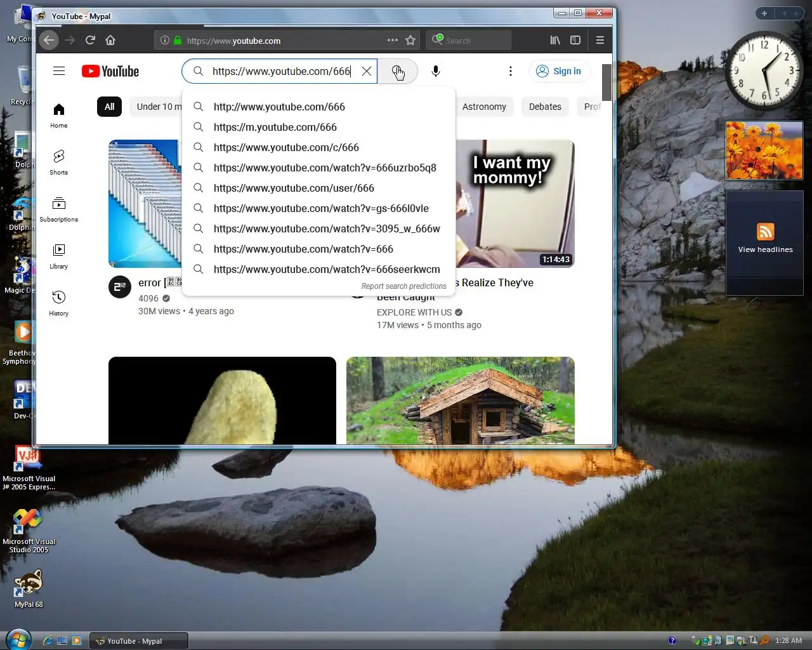Open Home in YouTube sidebar

(x=59, y=116)
